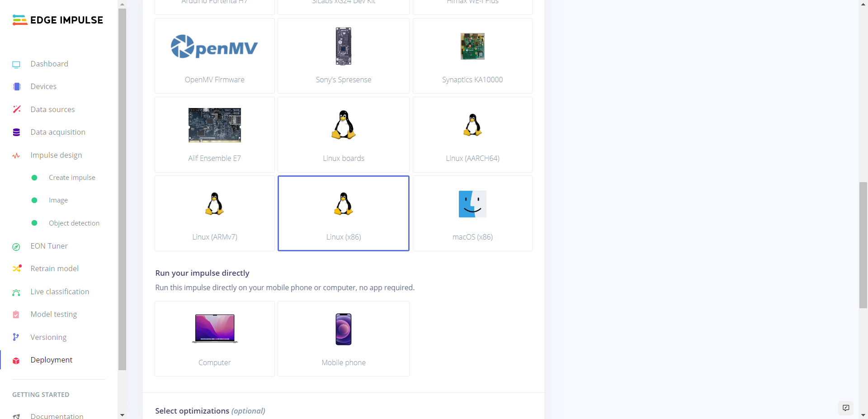Select the Mobile phone label

tap(344, 363)
